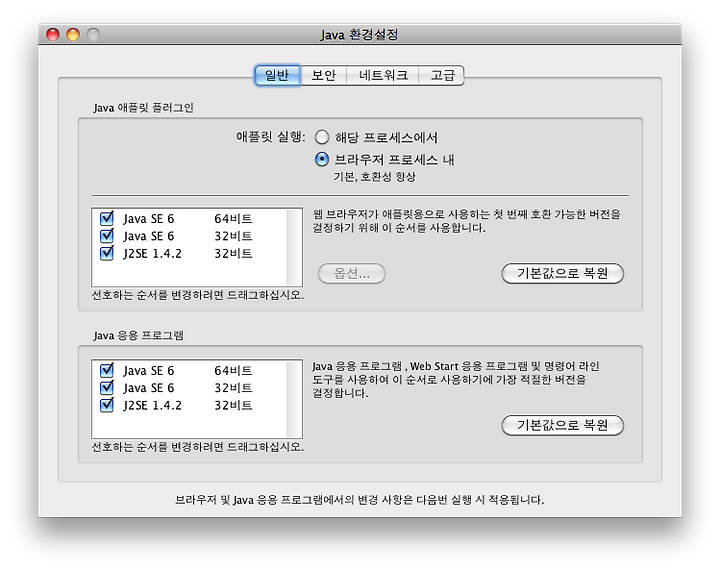Select the 해당 프로세스에서 radio option
The width and height of the screenshot is (720, 570).
322,137
